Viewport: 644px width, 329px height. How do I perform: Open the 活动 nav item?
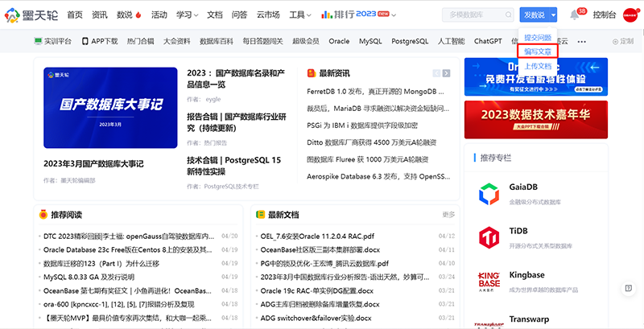[159, 15]
